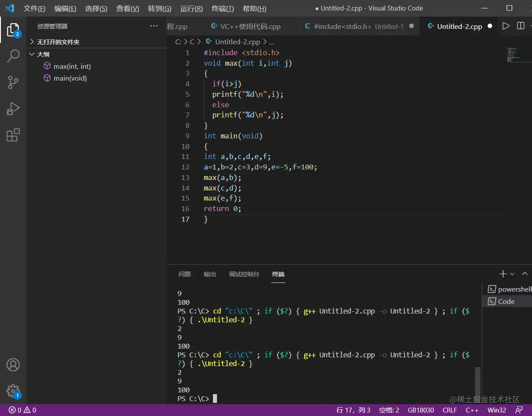Open the Extensions view icon
532x416 pixels.
pos(13,135)
